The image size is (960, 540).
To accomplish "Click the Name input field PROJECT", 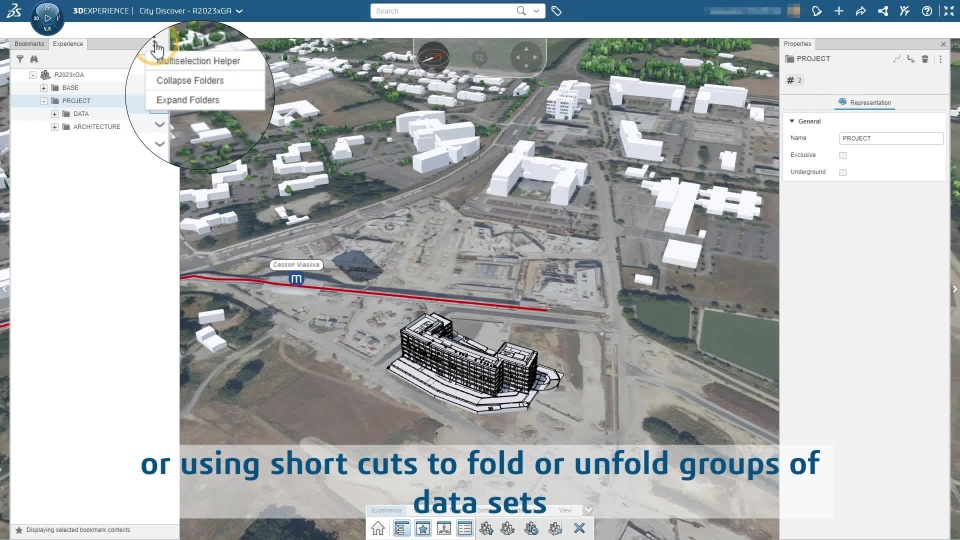I will [x=891, y=138].
